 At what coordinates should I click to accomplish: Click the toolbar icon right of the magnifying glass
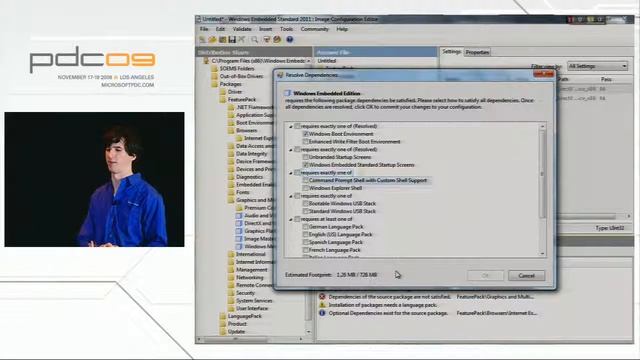[267, 40]
